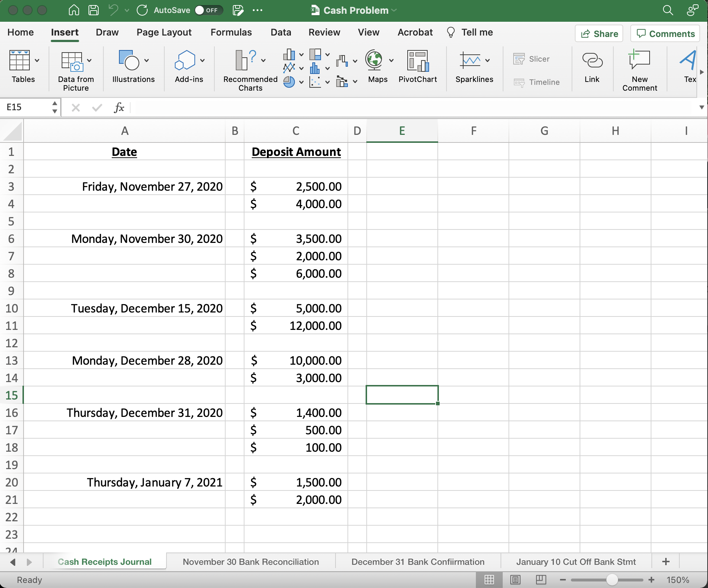Open the Comments pane button
The image size is (708, 588).
click(665, 34)
